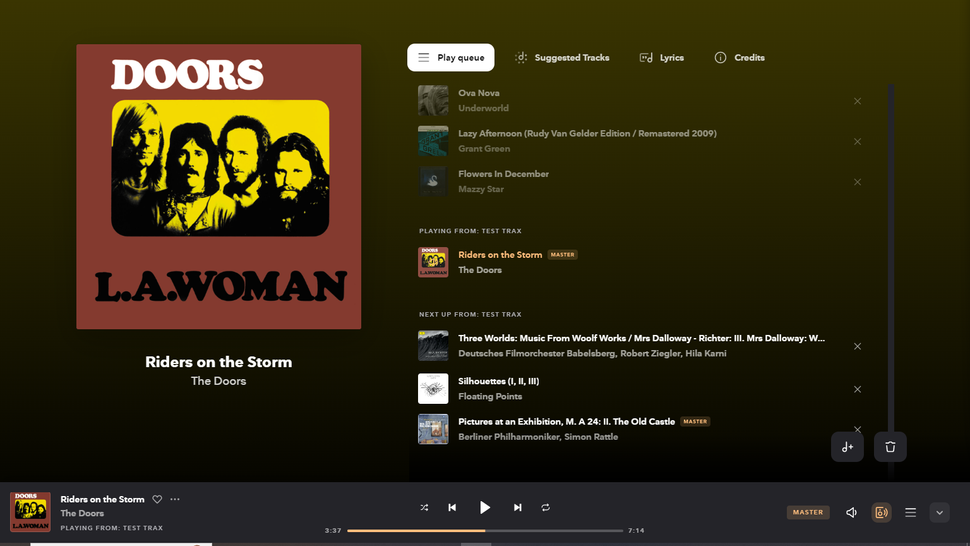Remove Silhouettes from the queue
Viewport: 970px width, 546px height.
(x=857, y=389)
